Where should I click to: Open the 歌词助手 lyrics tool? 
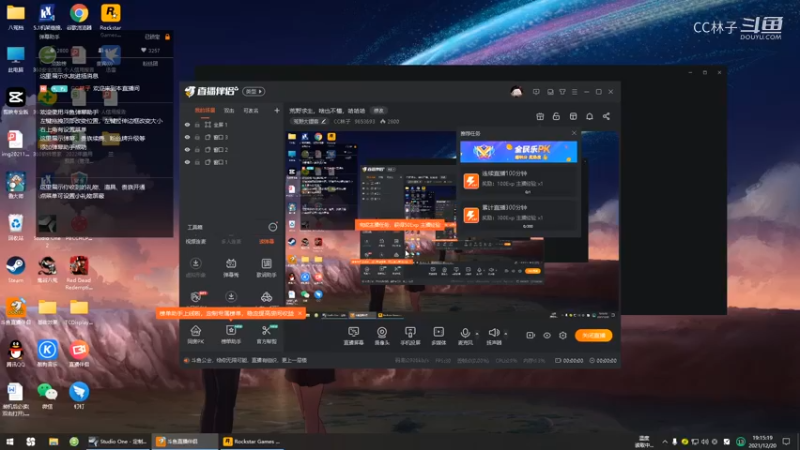pos(266,267)
